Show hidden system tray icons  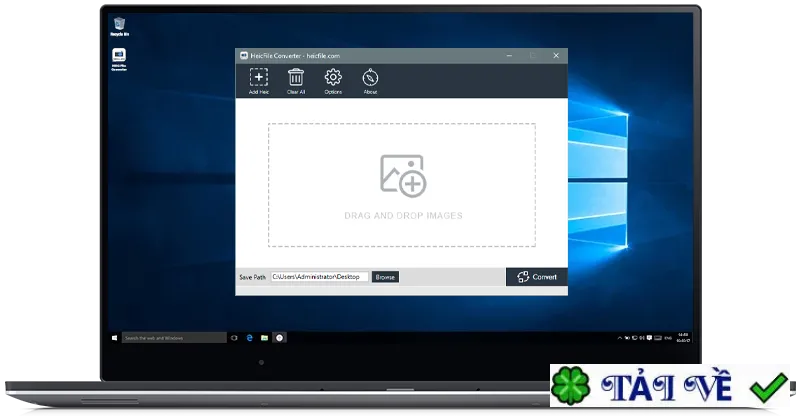click(x=619, y=338)
